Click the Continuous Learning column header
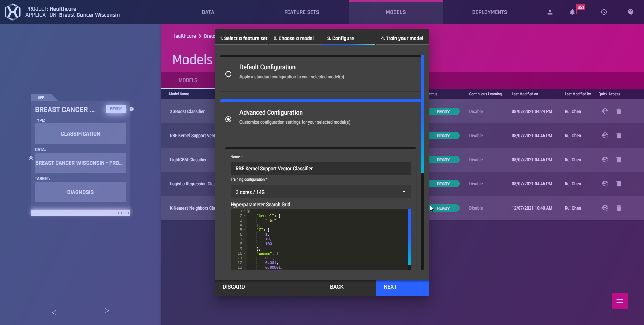The height and width of the screenshot is (325, 644). 485,94
